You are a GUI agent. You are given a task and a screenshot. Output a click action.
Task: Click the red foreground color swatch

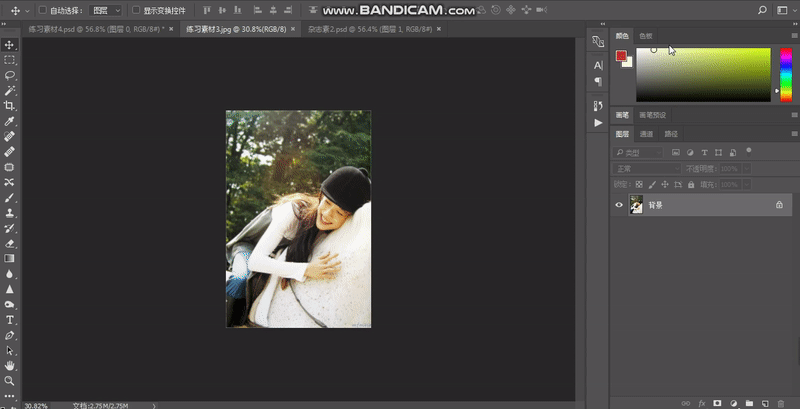tap(621, 56)
